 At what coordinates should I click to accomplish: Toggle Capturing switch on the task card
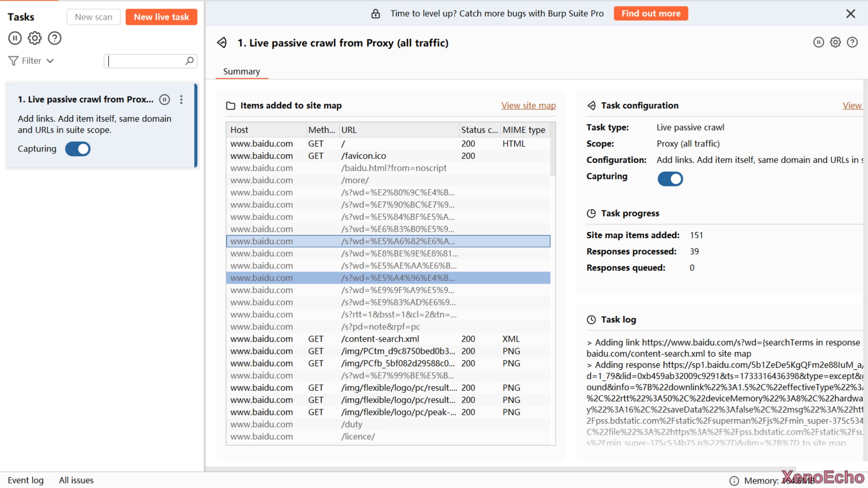[x=78, y=149]
